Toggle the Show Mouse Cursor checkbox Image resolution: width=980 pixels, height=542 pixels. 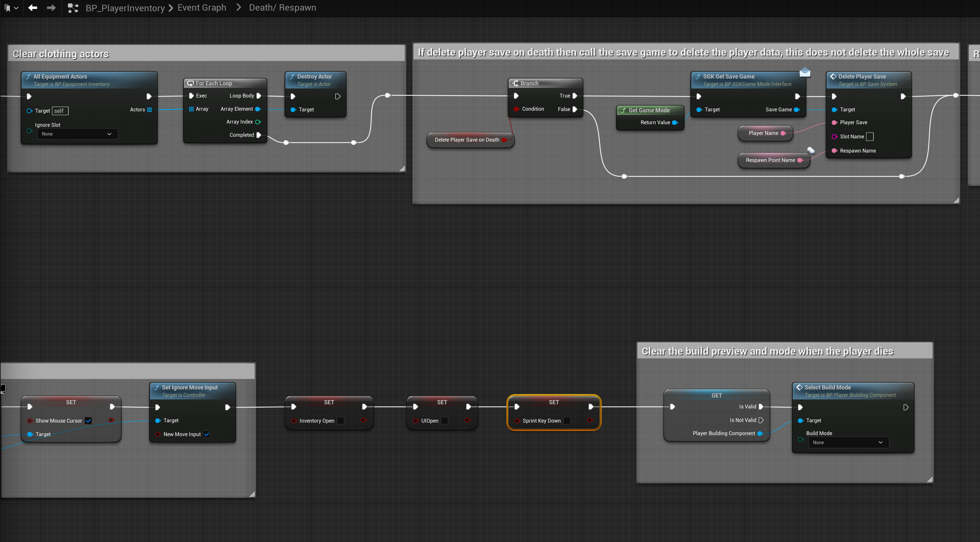click(88, 420)
